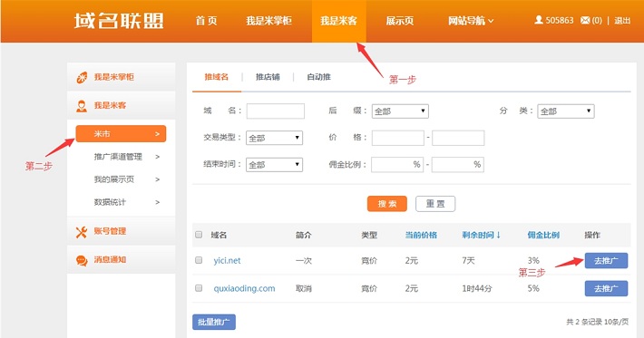Click the minimum 价格 input field
Image resolution: width=644 pixels, height=338 pixels.
click(397, 138)
